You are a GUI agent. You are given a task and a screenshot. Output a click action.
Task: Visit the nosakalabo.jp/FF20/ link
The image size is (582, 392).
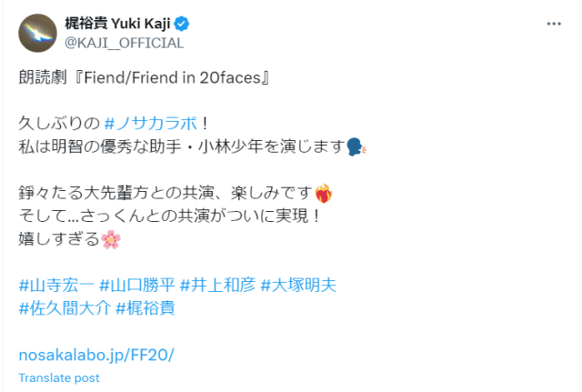[x=96, y=354]
